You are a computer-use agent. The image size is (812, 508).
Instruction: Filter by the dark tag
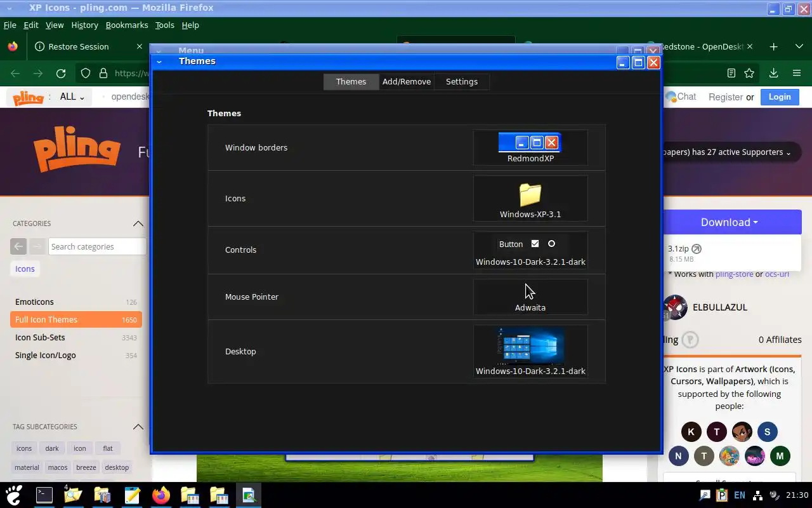tap(52, 448)
